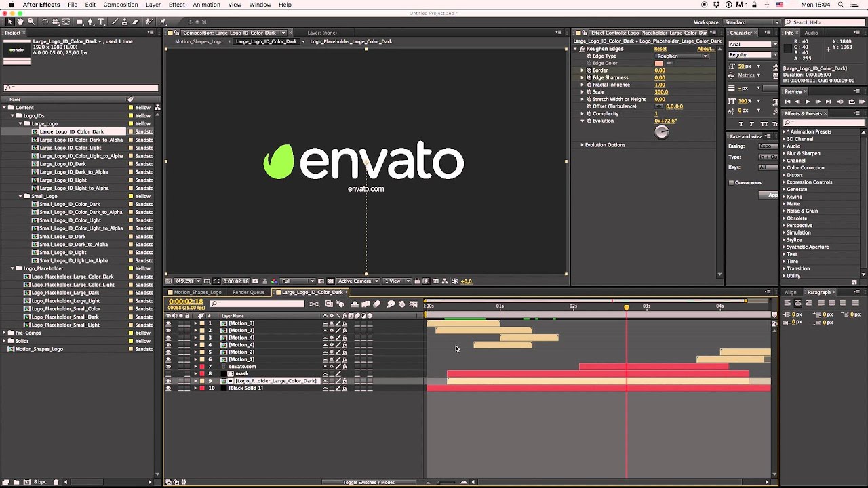
Task: Collapse the Logo_Placeholder folder
Action: pyautogui.click(x=12, y=268)
